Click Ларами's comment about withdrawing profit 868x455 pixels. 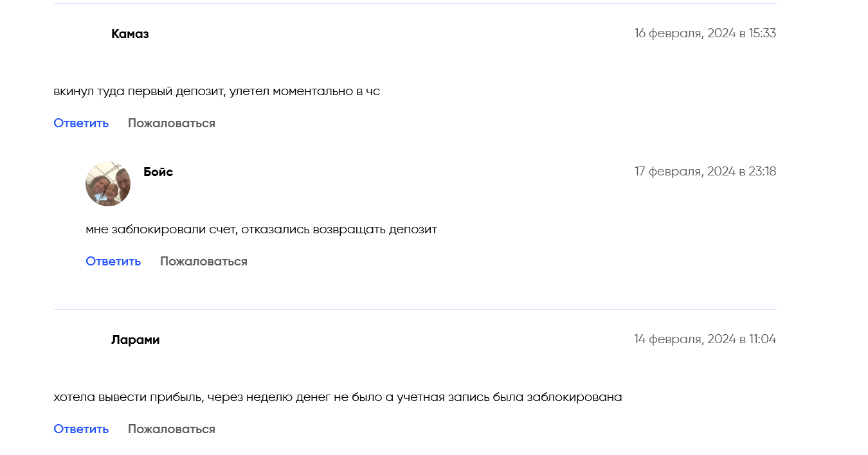point(338,397)
